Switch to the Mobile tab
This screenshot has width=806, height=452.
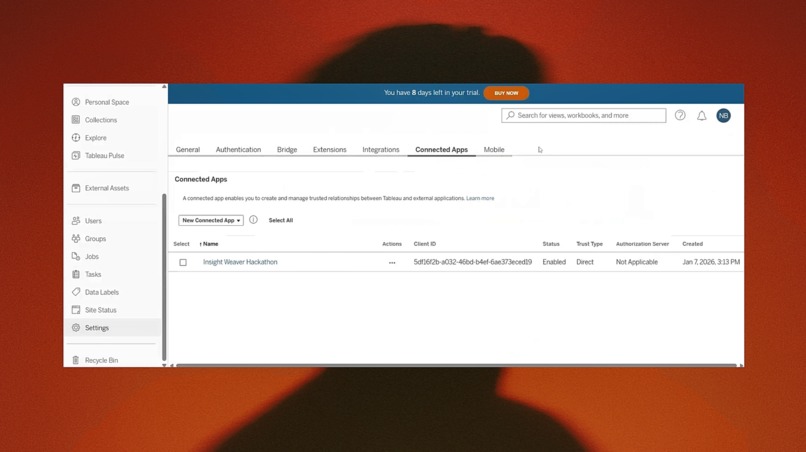point(494,150)
